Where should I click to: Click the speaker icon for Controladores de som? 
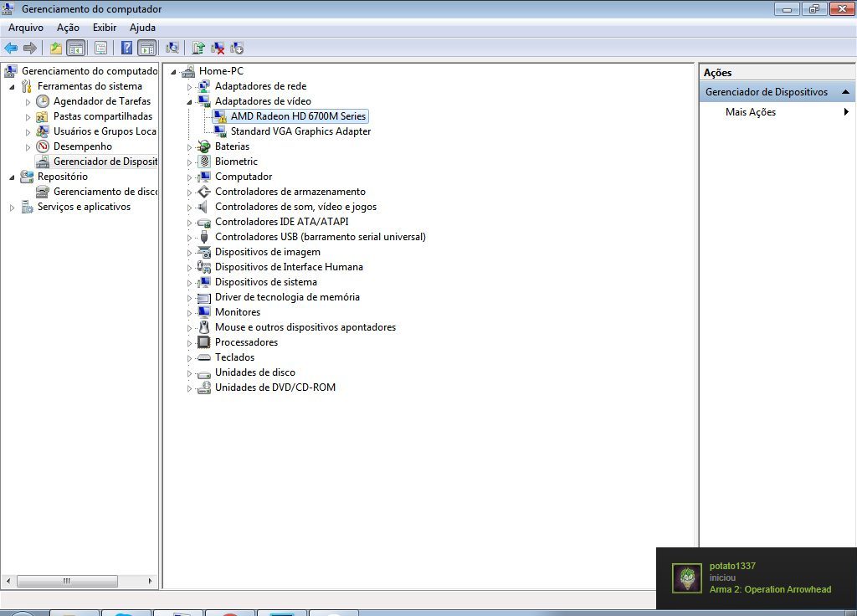204,207
